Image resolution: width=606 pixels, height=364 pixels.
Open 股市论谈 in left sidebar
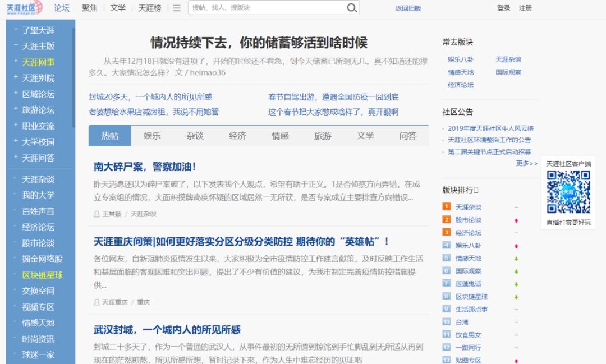tap(38, 243)
